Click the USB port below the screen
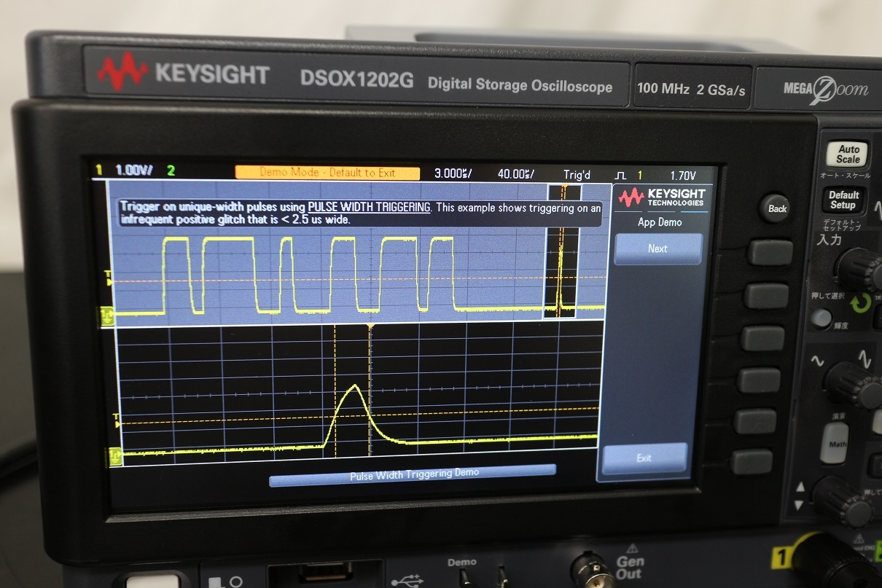This screenshot has height=588, width=882. click(x=325, y=574)
